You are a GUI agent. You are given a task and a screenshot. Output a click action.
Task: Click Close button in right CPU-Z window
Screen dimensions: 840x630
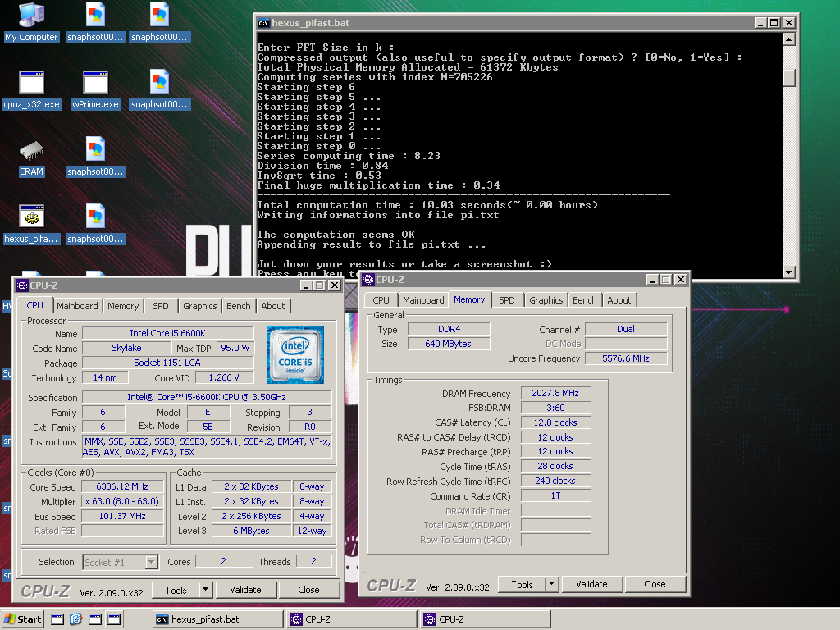pyautogui.click(x=655, y=584)
